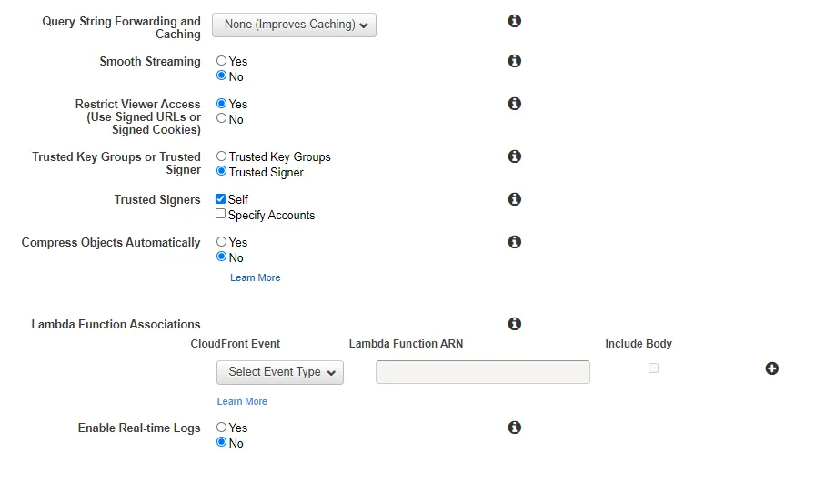
Task: Click the Lambda Function ARN input field
Action: pos(482,372)
